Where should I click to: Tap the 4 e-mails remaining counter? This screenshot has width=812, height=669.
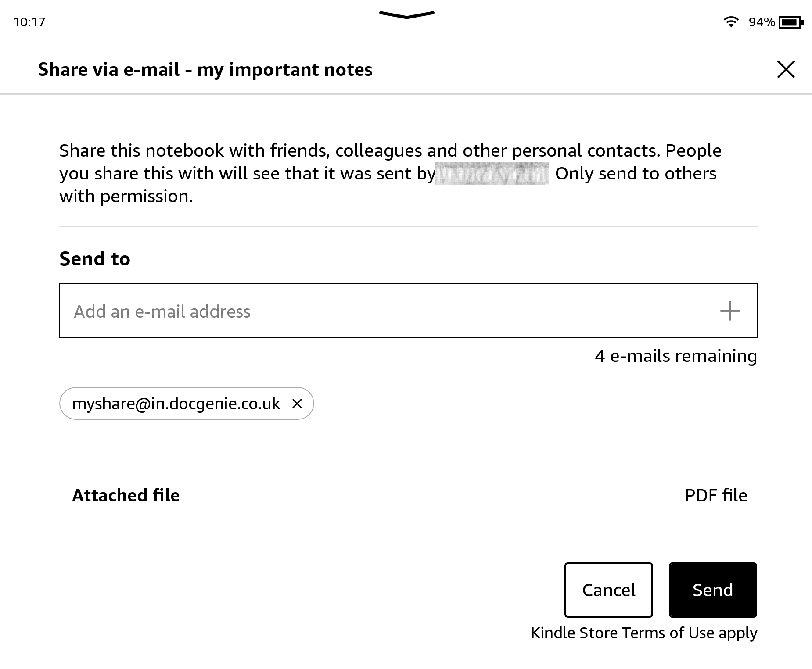675,356
